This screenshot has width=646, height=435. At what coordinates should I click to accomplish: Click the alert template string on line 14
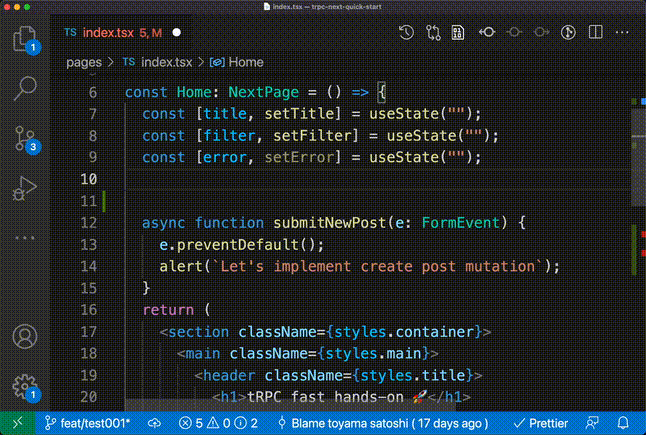point(377,267)
